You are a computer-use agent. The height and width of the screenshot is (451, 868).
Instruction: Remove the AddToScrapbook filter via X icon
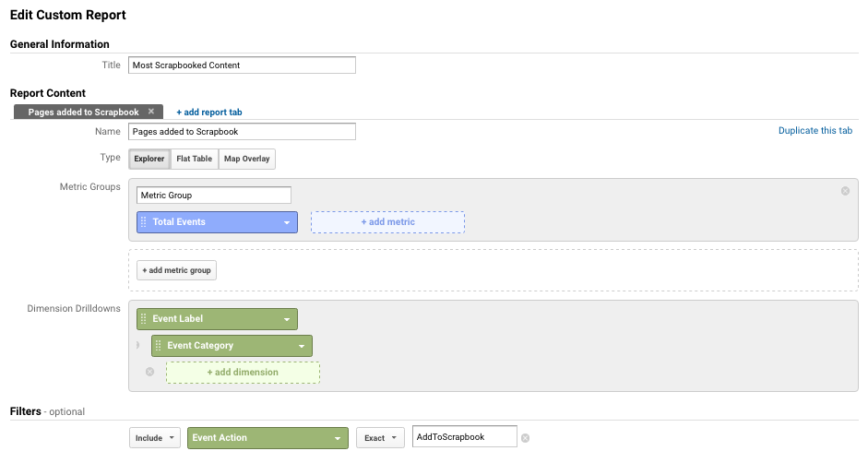(526, 438)
